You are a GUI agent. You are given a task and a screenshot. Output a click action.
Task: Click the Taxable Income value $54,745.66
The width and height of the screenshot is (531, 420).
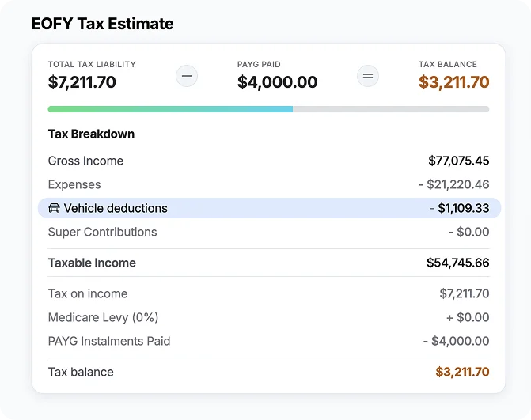[x=458, y=263]
